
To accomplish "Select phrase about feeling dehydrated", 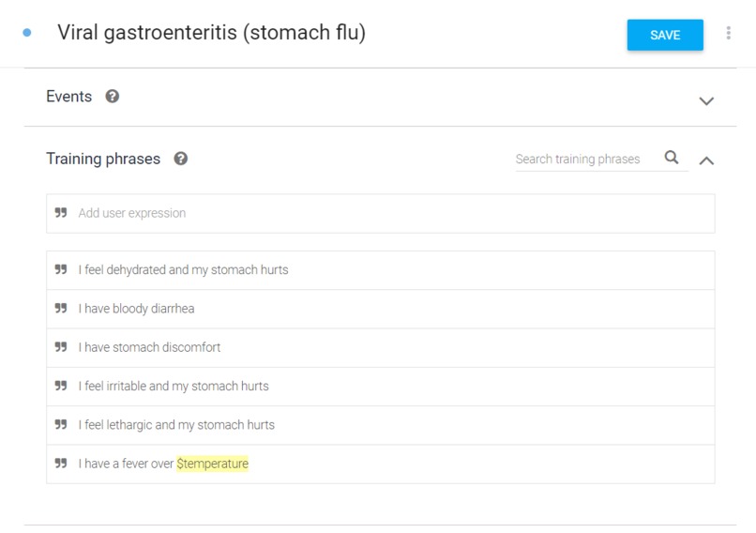I will [183, 270].
